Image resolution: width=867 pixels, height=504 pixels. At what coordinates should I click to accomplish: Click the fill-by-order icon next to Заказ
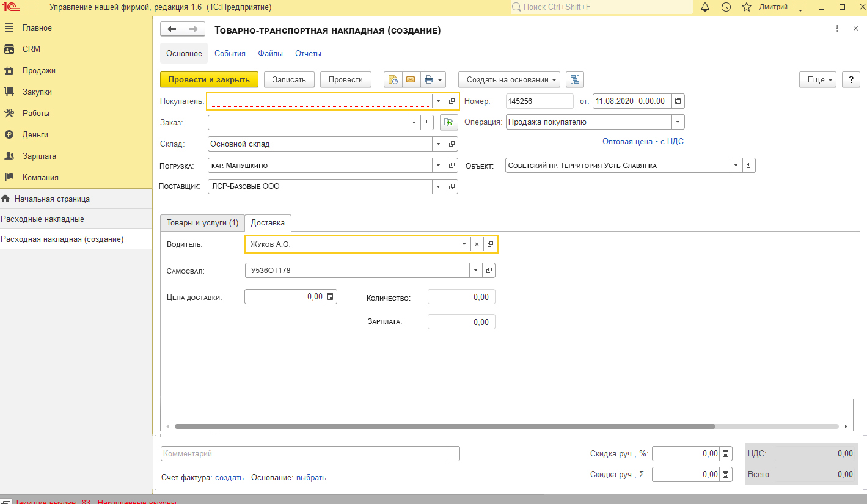449,123
